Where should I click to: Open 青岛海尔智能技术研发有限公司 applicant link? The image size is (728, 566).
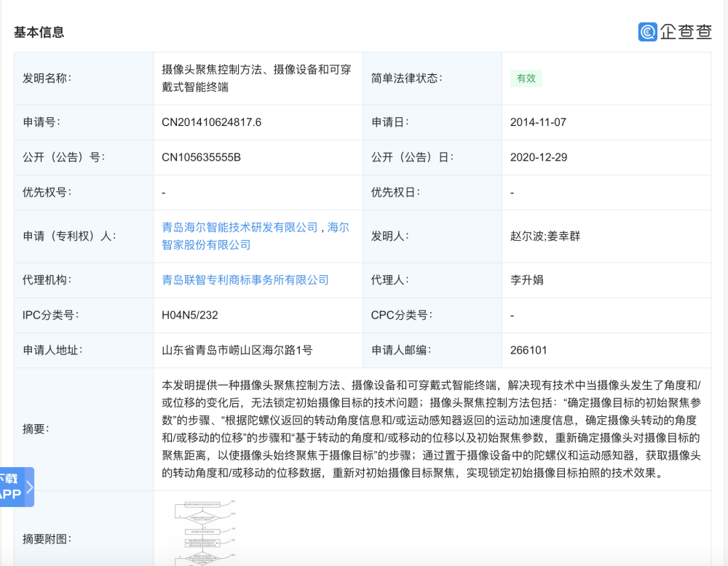click(240, 227)
